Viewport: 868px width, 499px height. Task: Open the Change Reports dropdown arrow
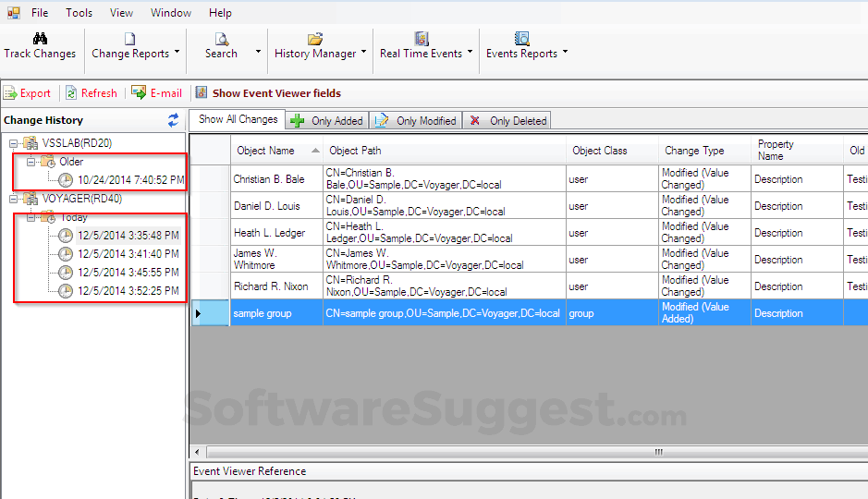(177, 52)
